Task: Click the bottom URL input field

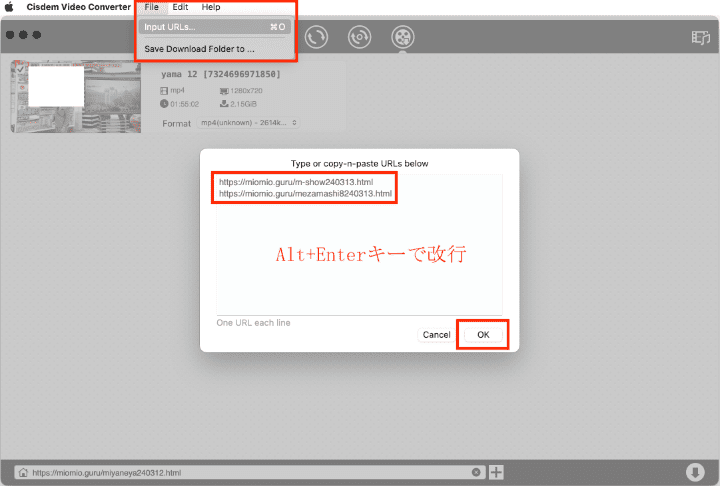Action: coord(250,472)
